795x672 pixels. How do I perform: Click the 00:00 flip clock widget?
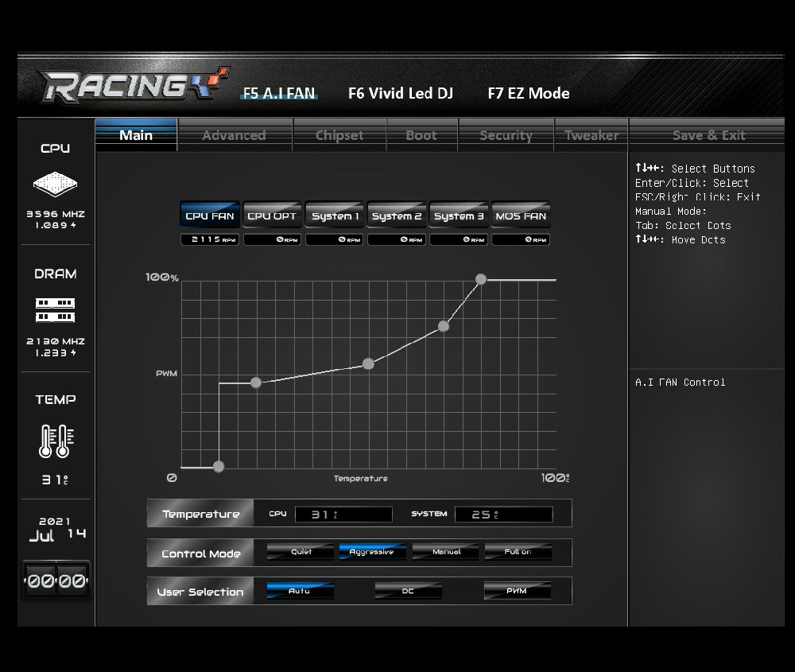click(56, 581)
